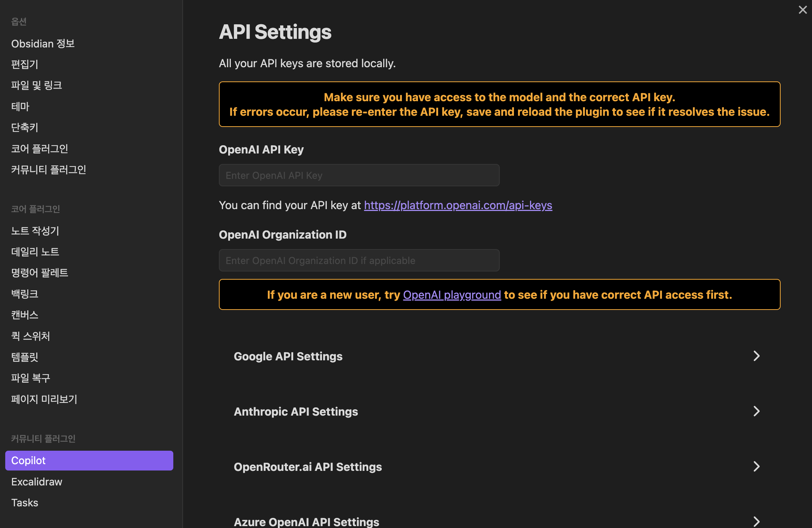Expand Azure OpenAI API Settings section

coord(756,521)
